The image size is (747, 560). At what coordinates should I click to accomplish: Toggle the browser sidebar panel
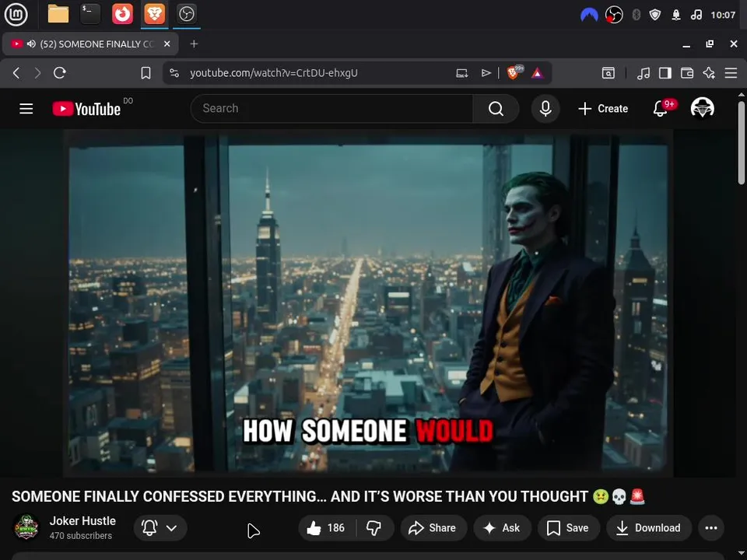665,73
